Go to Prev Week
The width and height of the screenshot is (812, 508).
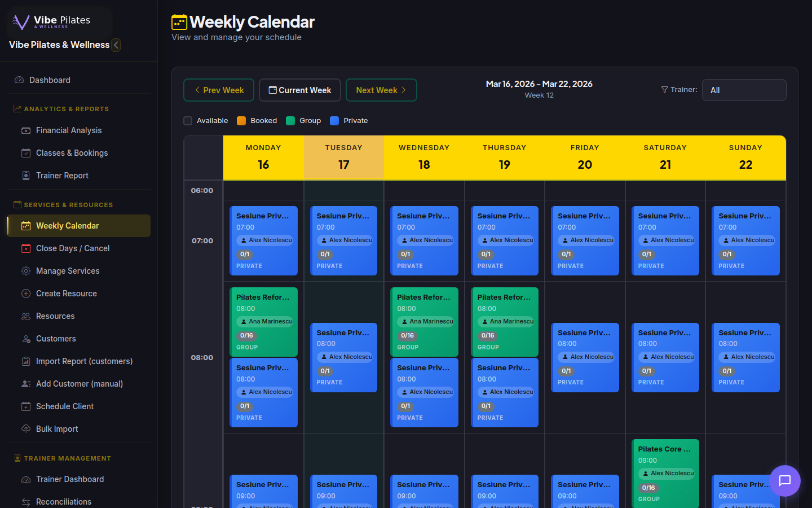click(219, 90)
